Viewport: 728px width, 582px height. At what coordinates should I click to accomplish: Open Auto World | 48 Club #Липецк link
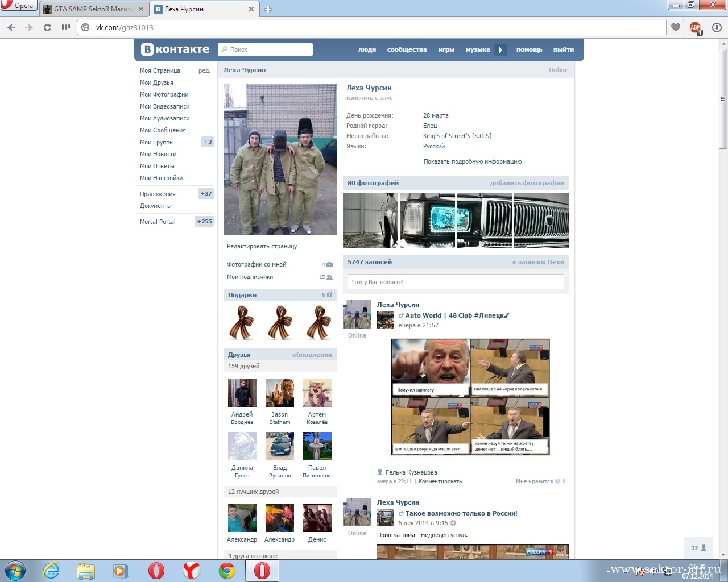[457, 315]
